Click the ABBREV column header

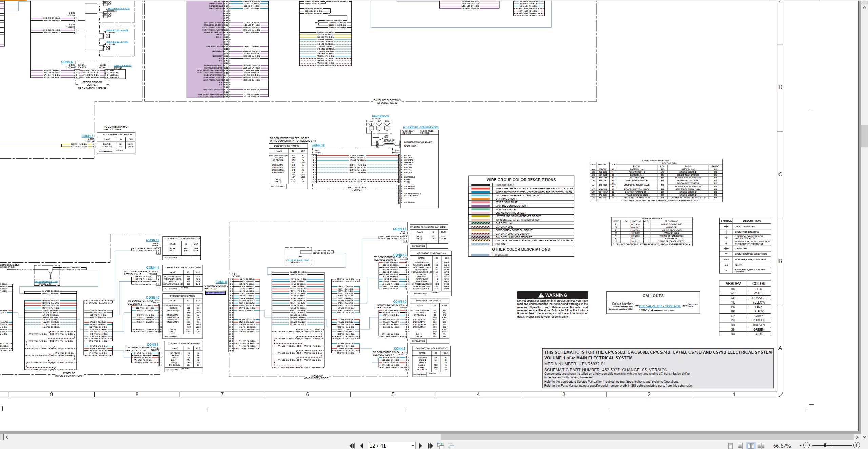733,284
